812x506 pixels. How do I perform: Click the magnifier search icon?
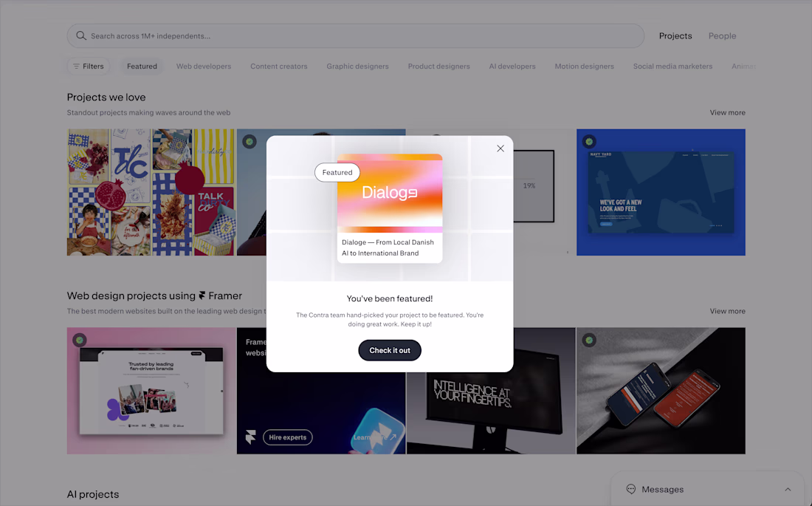pyautogui.click(x=80, y=35)
